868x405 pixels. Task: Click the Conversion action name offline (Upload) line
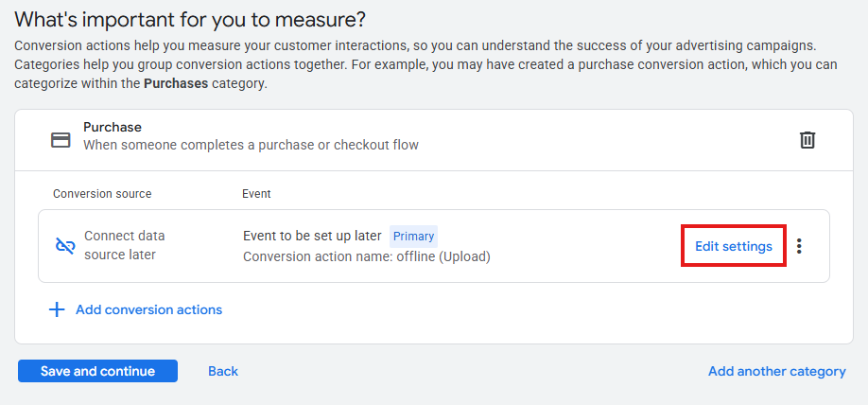(x=366, y=256)
